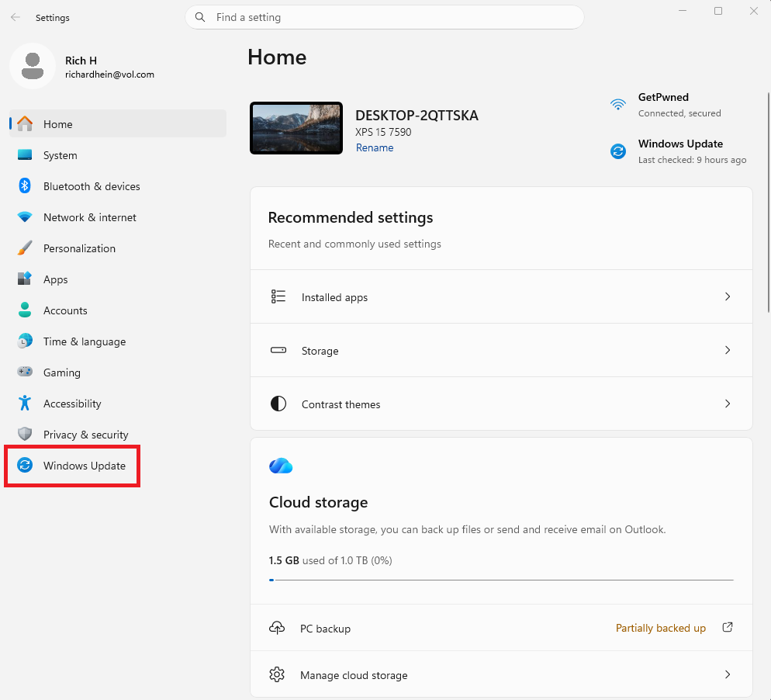Click the Contrast themes half-circle icon

[x=278, y=404]
